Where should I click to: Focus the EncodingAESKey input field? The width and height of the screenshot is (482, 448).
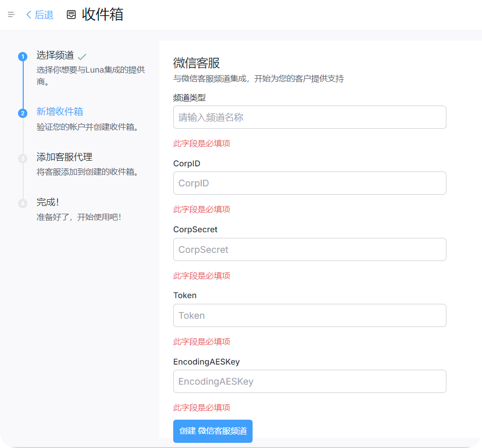309,382
